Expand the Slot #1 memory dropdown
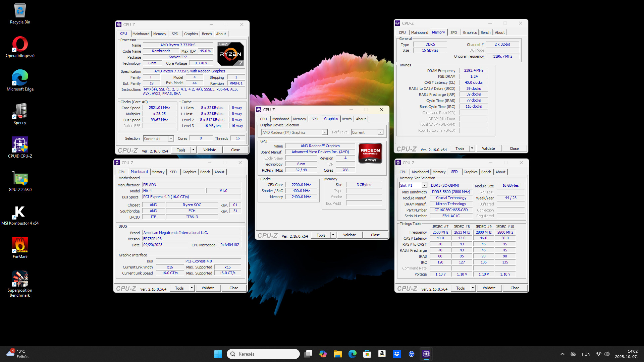Image resolution: width=644 pixels, height=362 pixels. tap(424, 185)
